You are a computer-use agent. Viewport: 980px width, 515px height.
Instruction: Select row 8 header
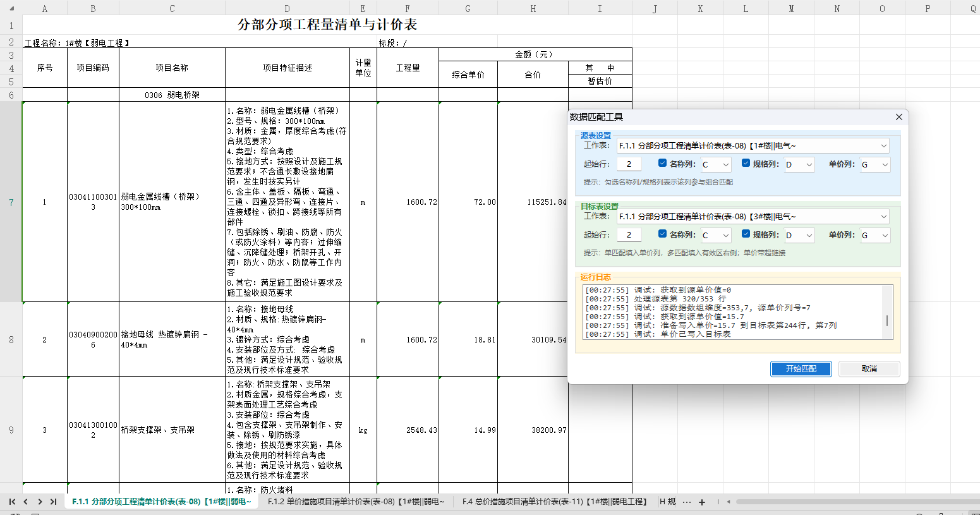[11, 339]
